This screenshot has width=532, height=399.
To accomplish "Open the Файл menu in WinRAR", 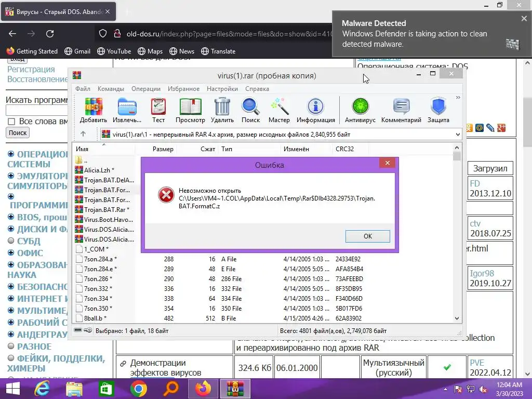I will tap(83, 88).
